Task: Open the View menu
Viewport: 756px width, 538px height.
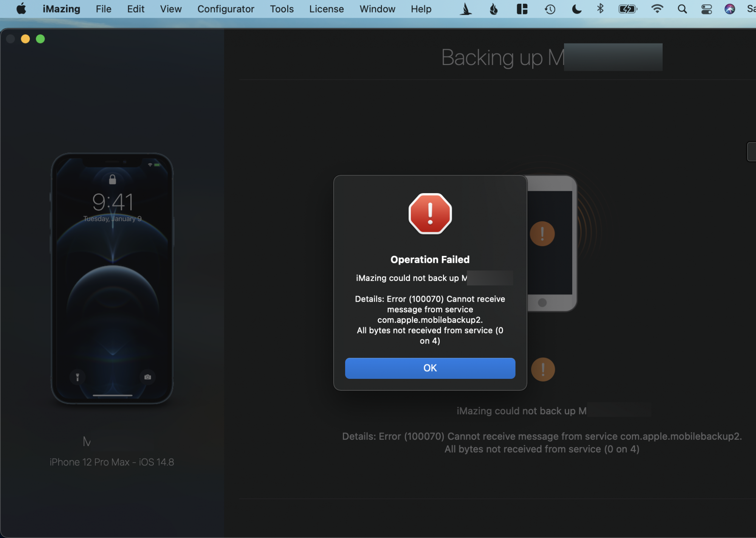Action: click(171, 9)
